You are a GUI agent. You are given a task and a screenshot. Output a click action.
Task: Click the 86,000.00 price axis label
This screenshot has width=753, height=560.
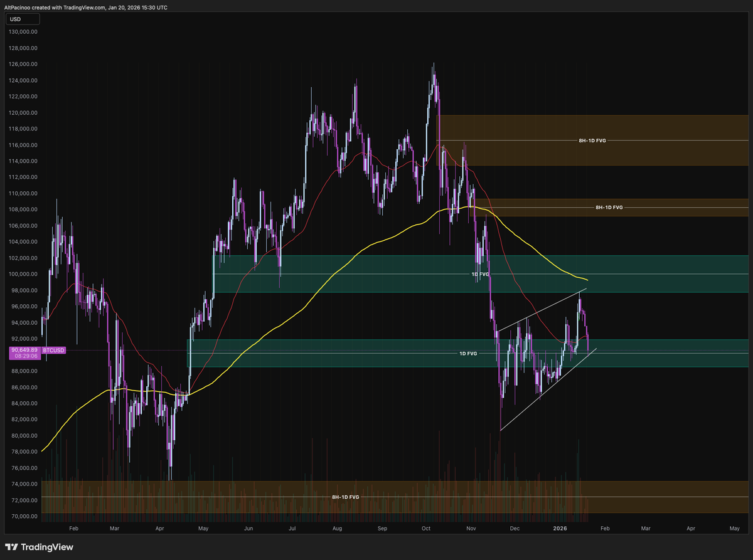click(24, 388)
